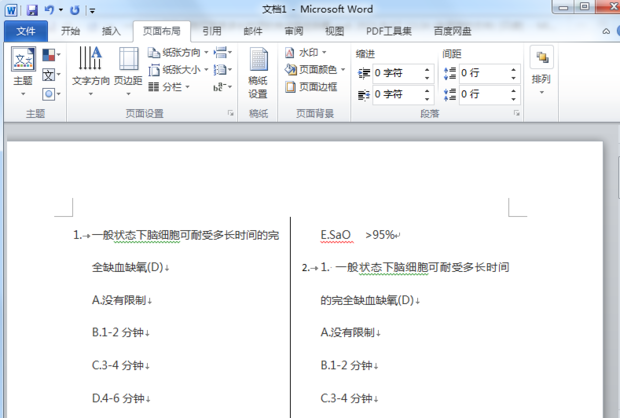Switch to the 审阅 tab
The width and height of the screenshot is (620, 418).
point(294,31)
